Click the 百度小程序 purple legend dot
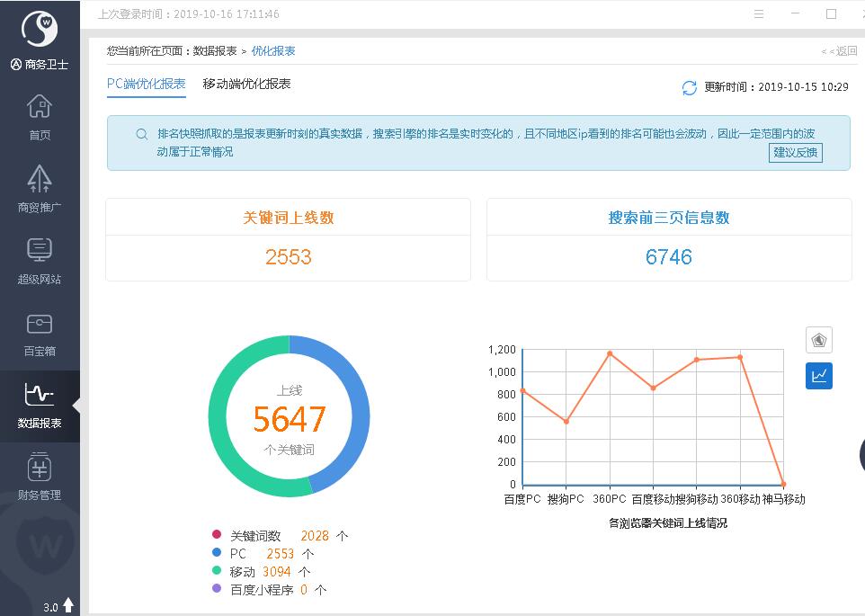This screenshot has height=616, width=865. [216, 589]
